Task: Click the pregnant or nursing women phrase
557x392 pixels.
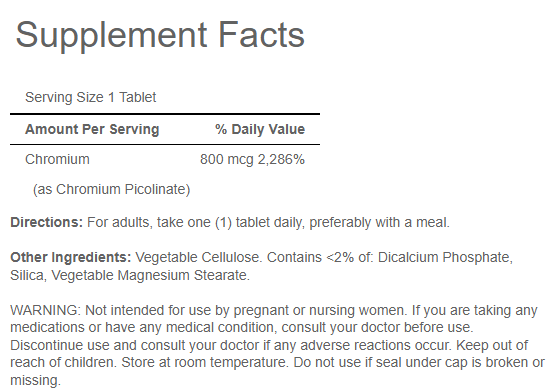Action: pos(319,310)
